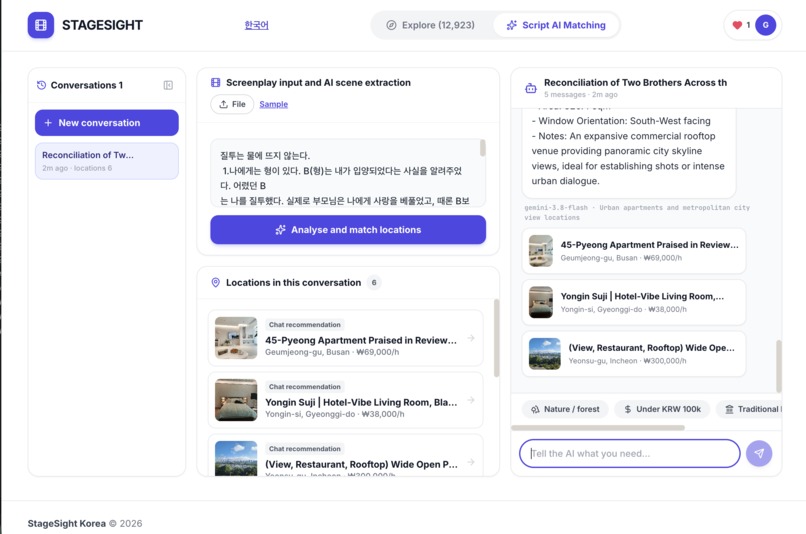Click the Chat recommendation tag on Yongin Suji card

(x=304, y=386)
